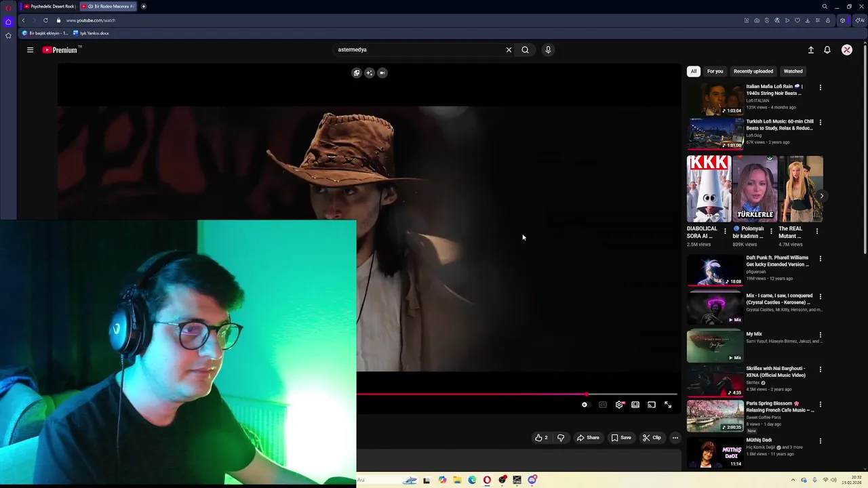Switch to Bir Rodeo Macerası tab

point(108,6)
